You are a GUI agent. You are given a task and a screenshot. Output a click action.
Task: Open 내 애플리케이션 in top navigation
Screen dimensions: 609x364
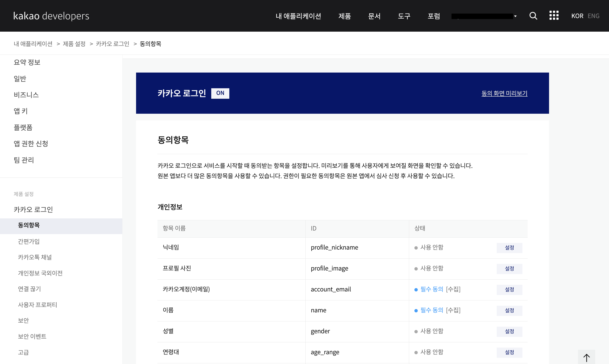click(298, 16)
